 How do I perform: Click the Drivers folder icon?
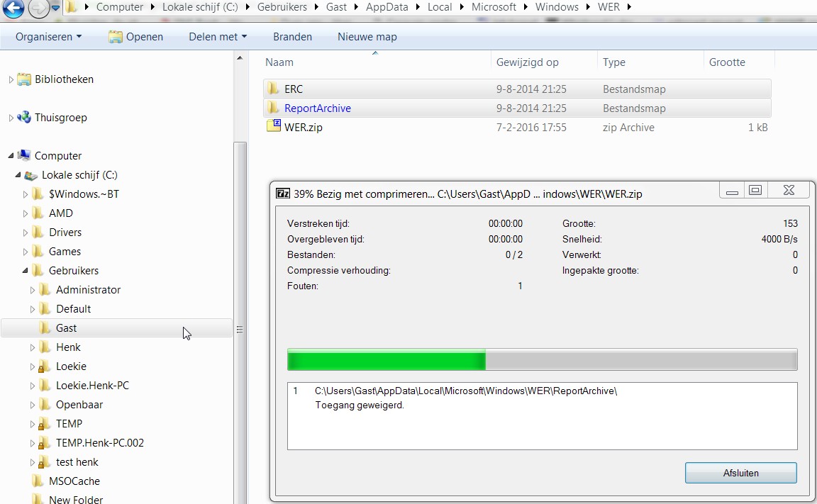point(38,233)
